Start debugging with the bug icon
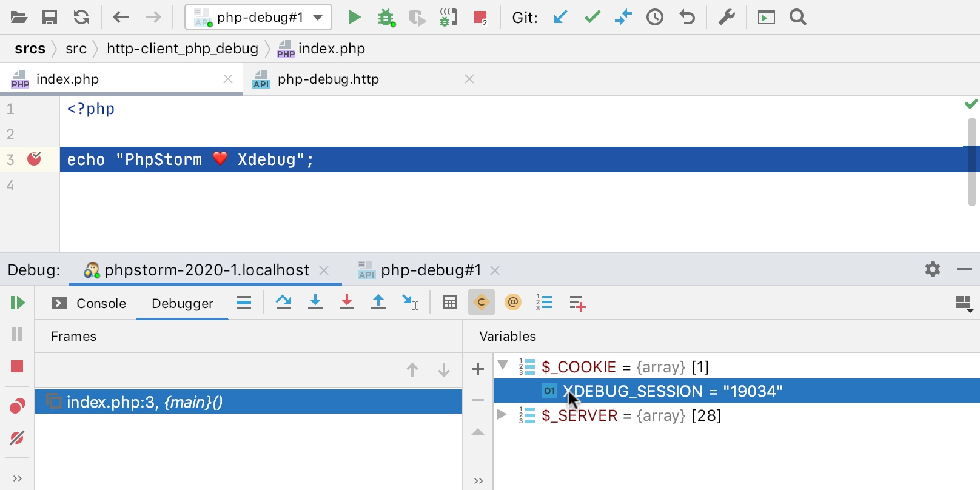The width and height of the screenshot is (980, 490). pyautogui.click(x=386, y=18)
